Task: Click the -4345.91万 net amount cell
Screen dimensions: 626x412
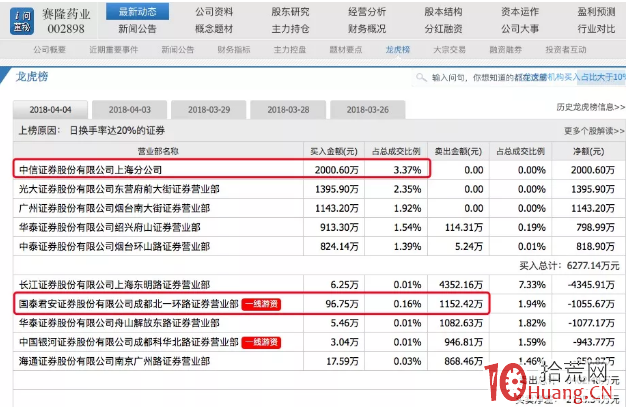Action: point(591,285)
